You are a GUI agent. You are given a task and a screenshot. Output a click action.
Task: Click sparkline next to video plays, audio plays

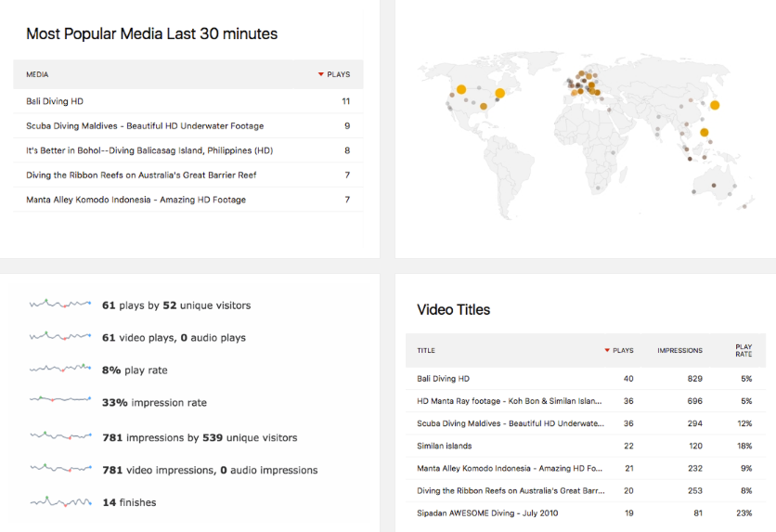coord(59,337)
